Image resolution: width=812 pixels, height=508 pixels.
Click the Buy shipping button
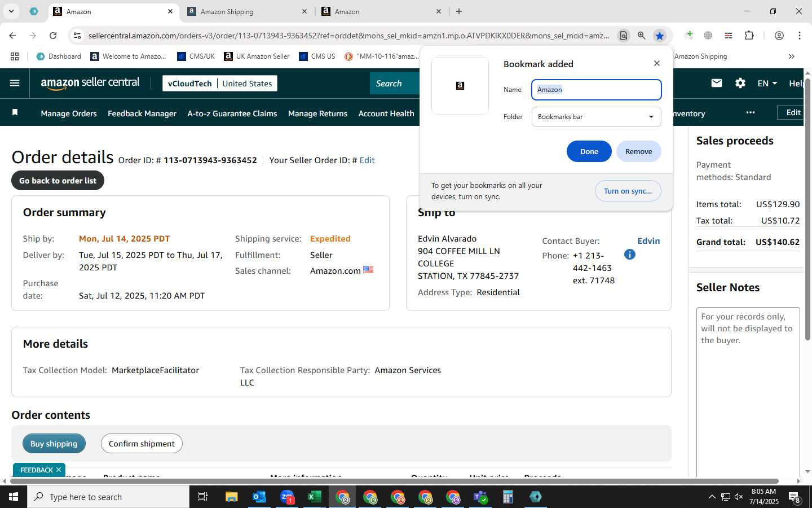coord(54,444)
